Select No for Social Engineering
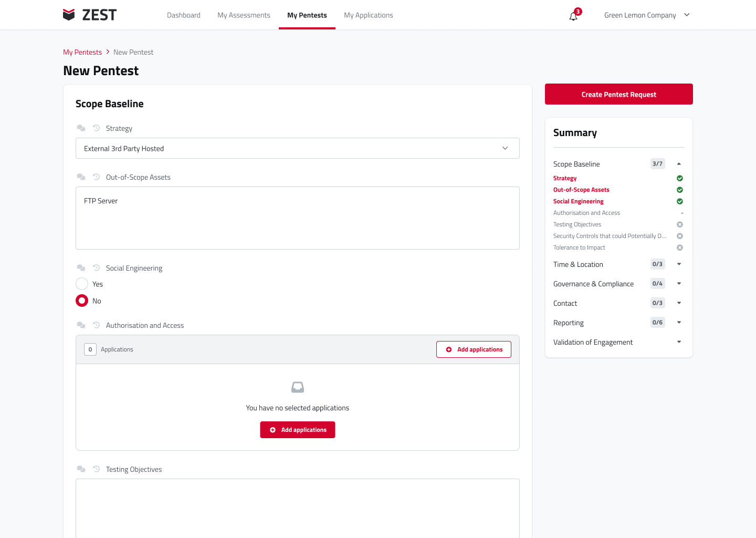 (x=82, y=301)
